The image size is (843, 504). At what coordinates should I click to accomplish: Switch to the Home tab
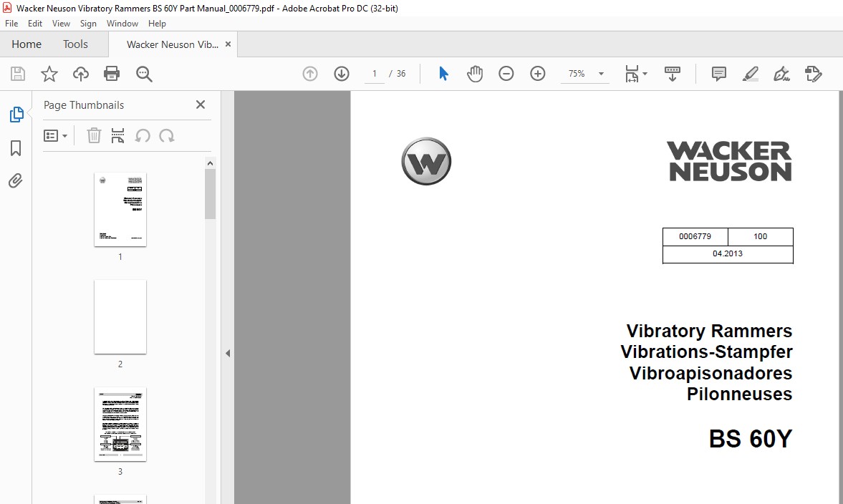coord(27,44)
